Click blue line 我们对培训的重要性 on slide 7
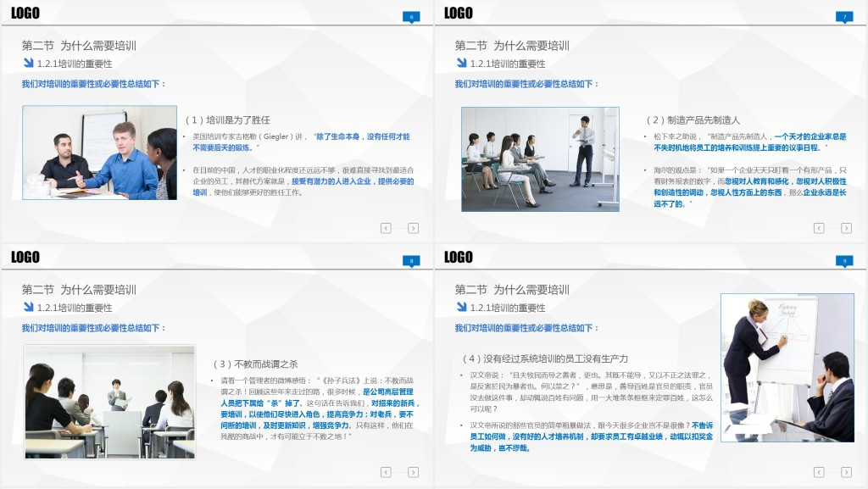Image resolution: width=868 pixels, height=489 pixels. pyautogui.click(x=526, y=84)
